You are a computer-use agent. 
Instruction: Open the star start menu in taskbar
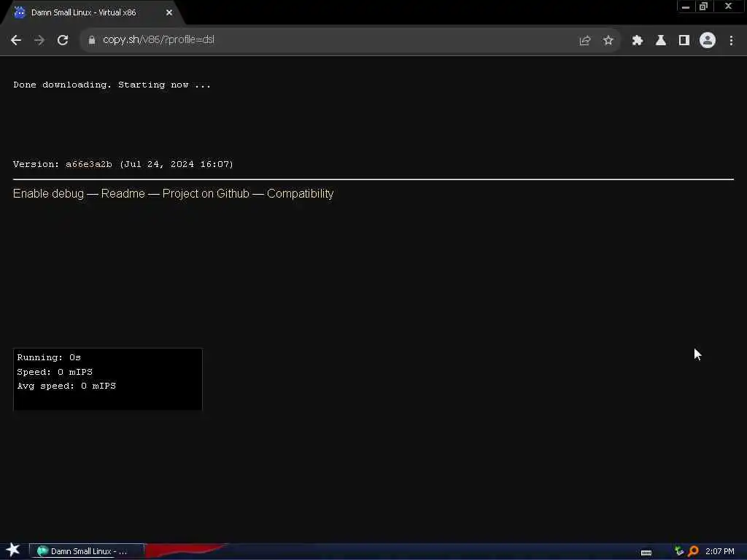point(13,550)
